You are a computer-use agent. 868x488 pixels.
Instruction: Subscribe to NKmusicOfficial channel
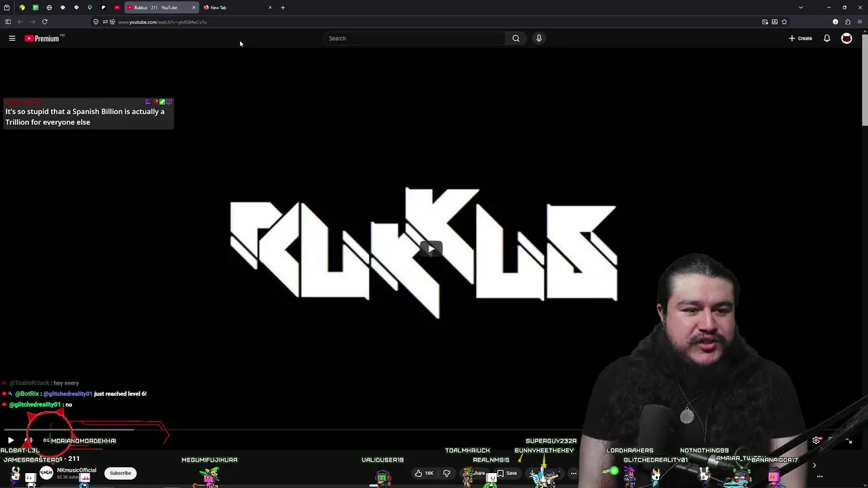[x=121, y=473]
